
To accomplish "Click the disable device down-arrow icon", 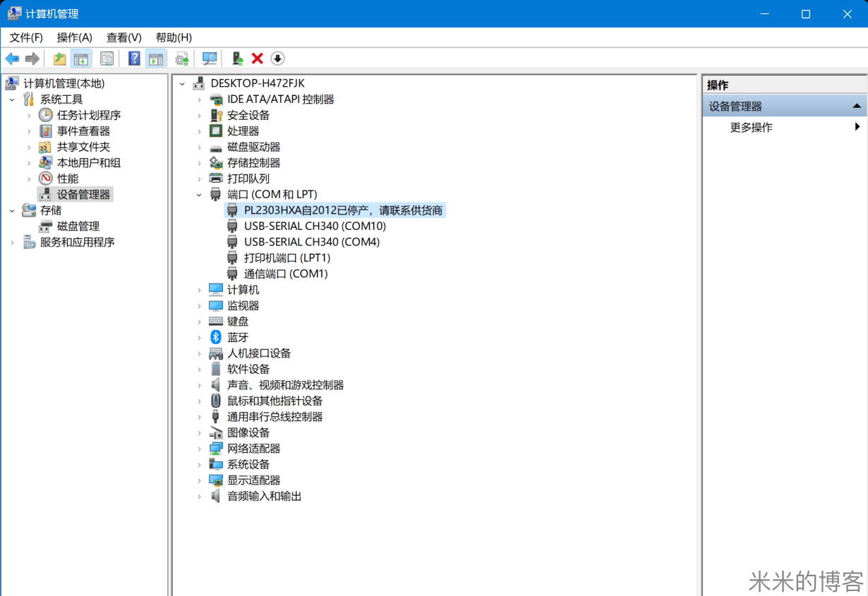I will click(277, 59).
